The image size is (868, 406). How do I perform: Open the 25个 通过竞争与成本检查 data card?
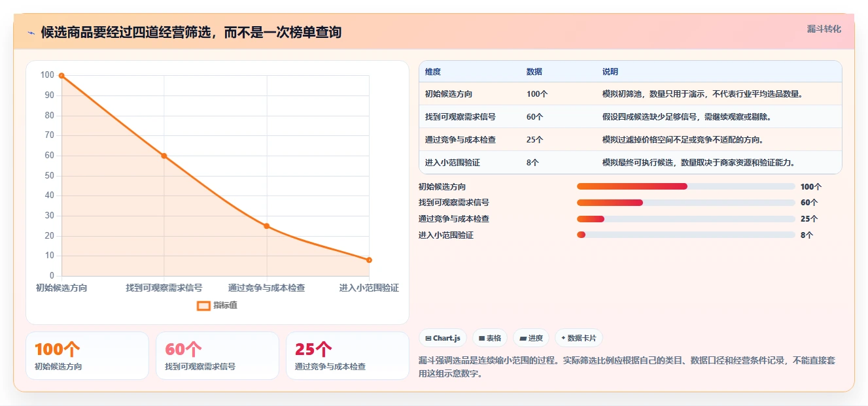347,356
